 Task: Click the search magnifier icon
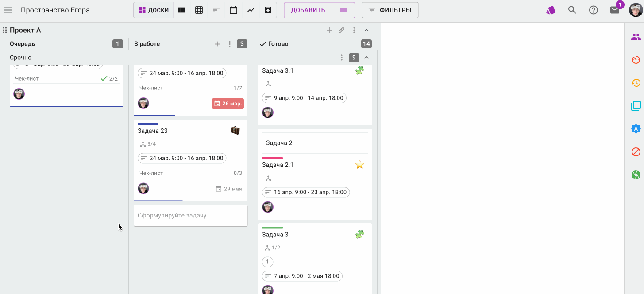click(572, 10)
